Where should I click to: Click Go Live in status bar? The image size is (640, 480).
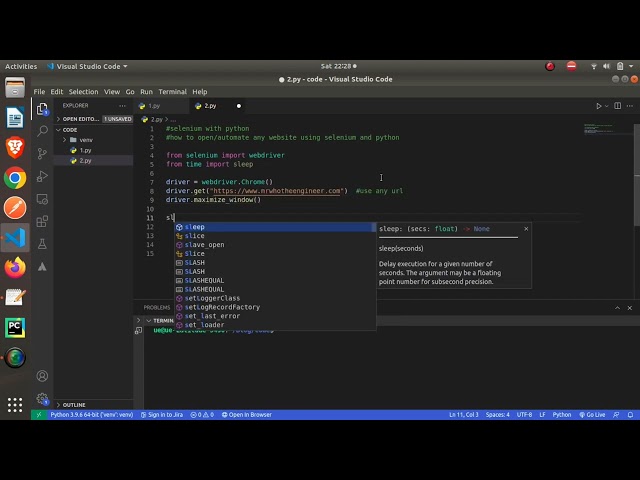(592, 415)
